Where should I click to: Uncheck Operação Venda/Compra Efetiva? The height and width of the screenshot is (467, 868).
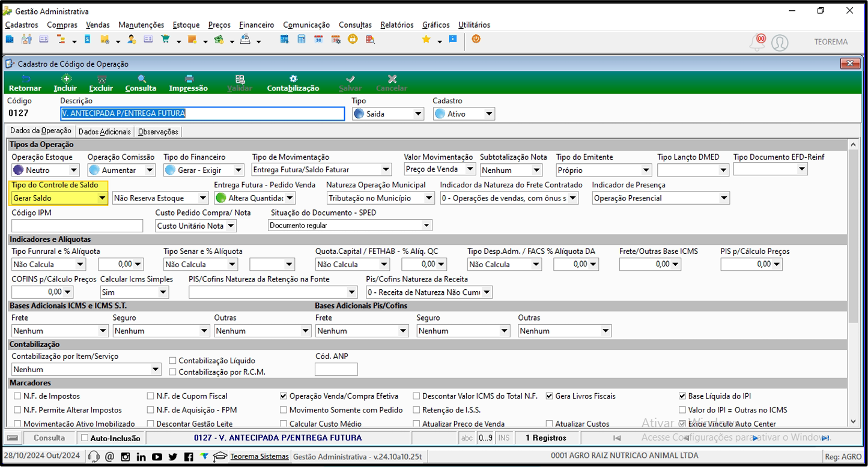[284, 396]
